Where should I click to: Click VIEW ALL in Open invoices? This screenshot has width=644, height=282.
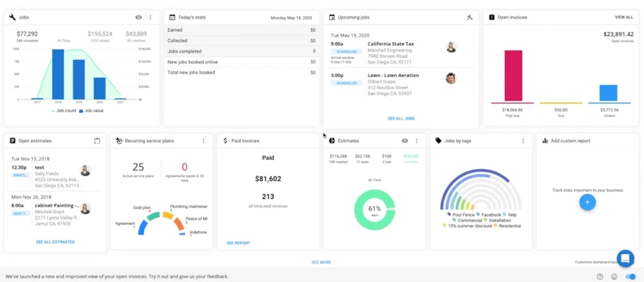click(624, 17)
